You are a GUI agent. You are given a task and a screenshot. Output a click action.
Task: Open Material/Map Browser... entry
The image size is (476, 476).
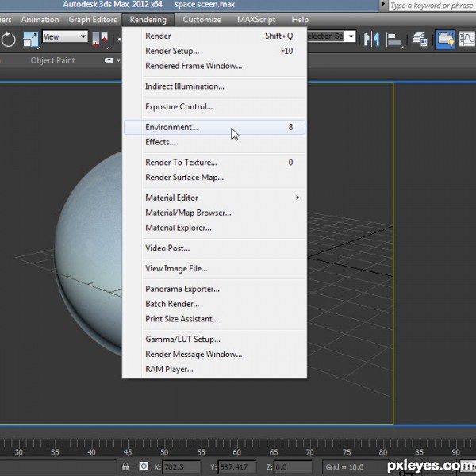214,213
